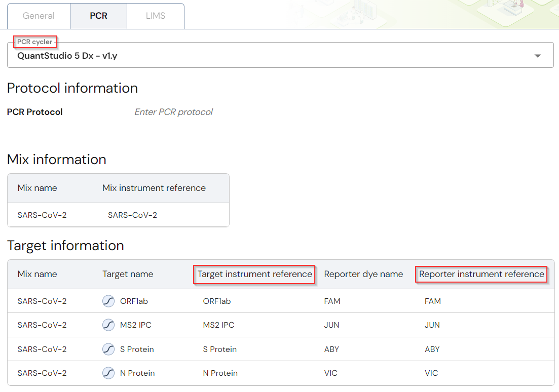Click the FAM reporter instrument reference cell
The image size is (559, 392).
[433, 301]
